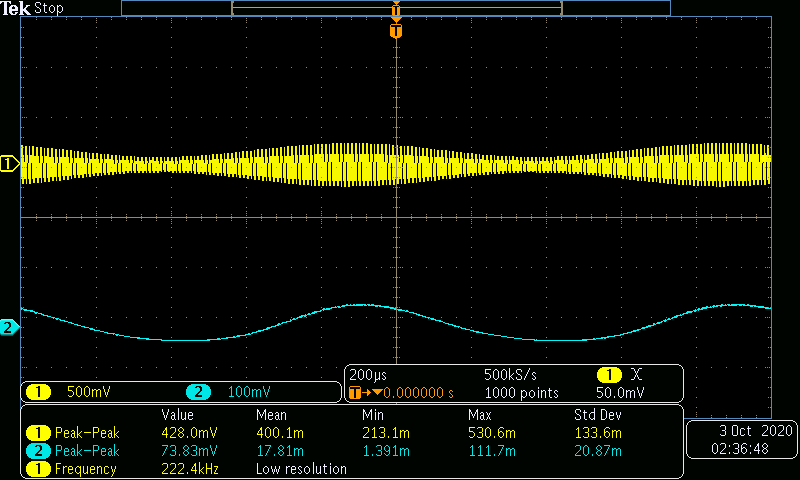This screenshot has height=480, width=800.
Task: Click the 530.6m max value
Action: [x=492, y=433]
